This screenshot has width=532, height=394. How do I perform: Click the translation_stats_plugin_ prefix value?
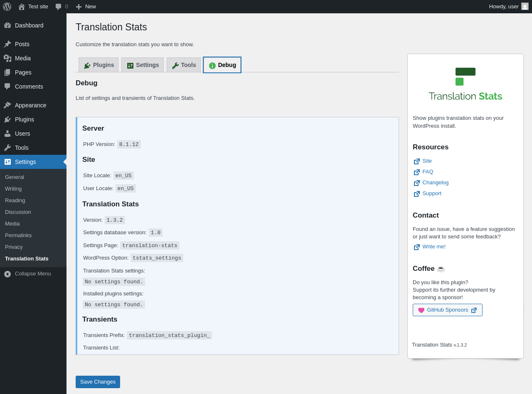[169, 335]
